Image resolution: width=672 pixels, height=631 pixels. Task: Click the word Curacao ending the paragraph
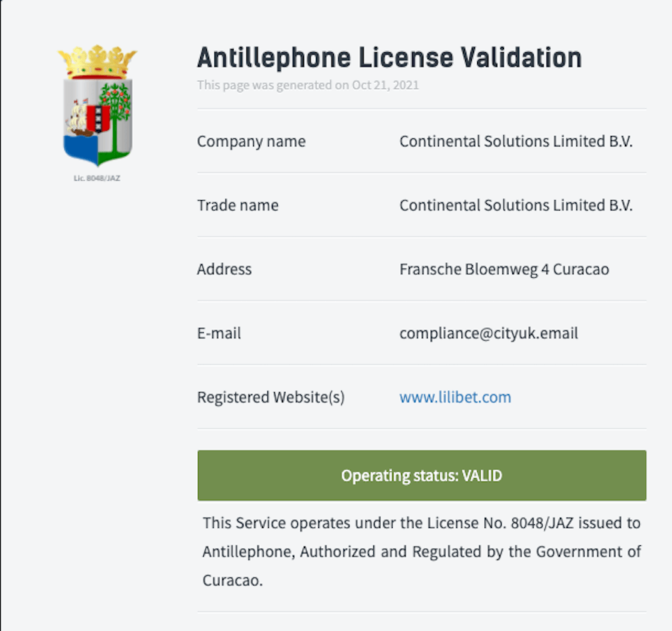(x=232, y=580)
